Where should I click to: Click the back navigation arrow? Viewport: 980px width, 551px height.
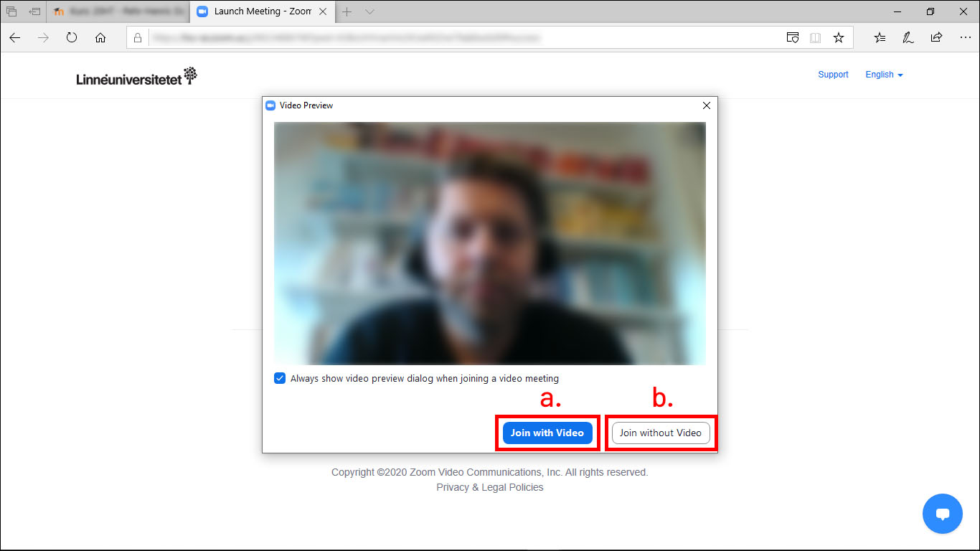[x=15, y=38]
